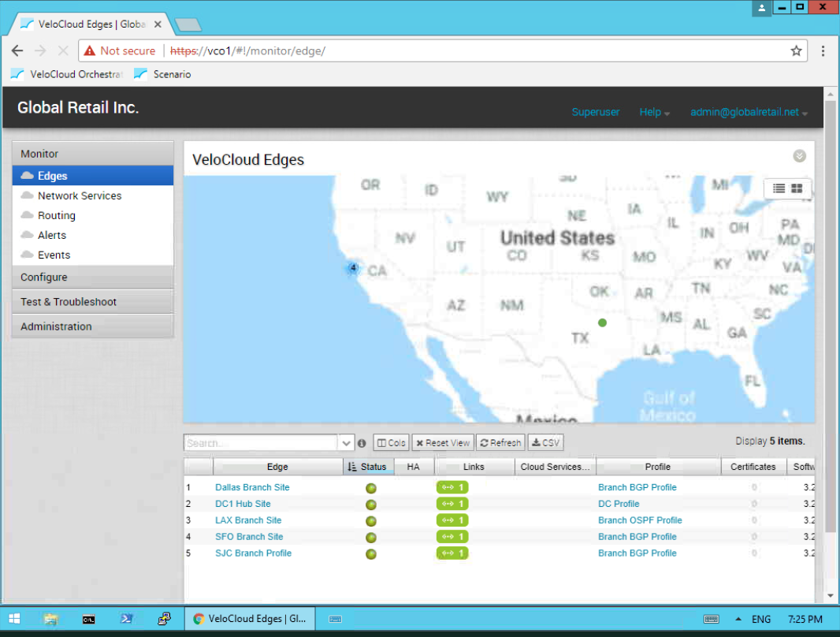Click the LAX Branch Site status indicator
840x637 pixels.
(x=370, y=521)
